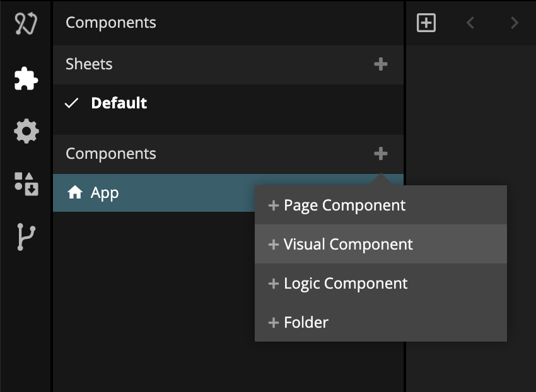The width and height of the screenshot is (536, 392).
Task: Click the Noodl logo icon
Action: pyautogui.click(x=26, y=23)
